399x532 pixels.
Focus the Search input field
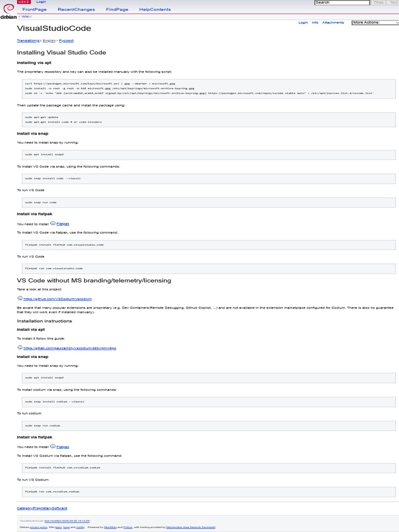[x=342, y=3]
